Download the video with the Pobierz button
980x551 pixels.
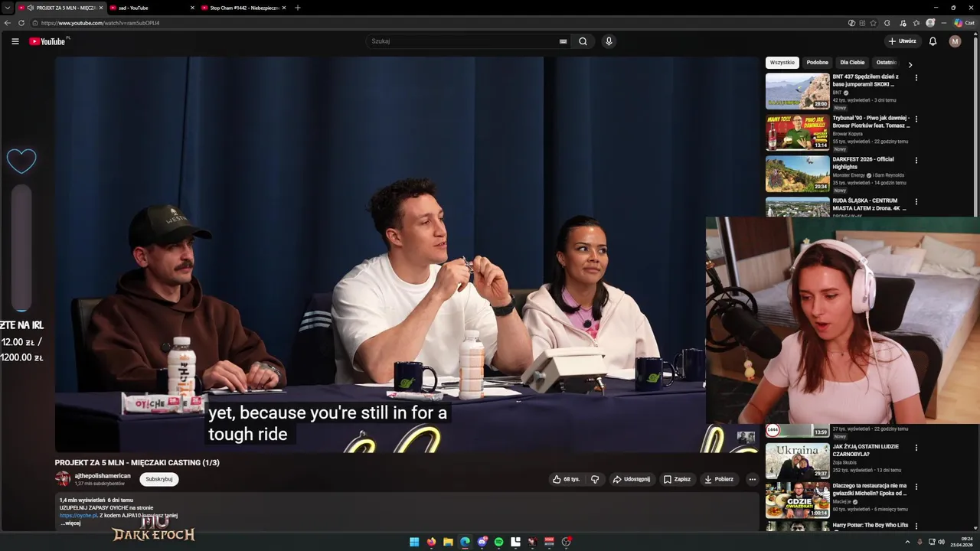tap(719, 479)
